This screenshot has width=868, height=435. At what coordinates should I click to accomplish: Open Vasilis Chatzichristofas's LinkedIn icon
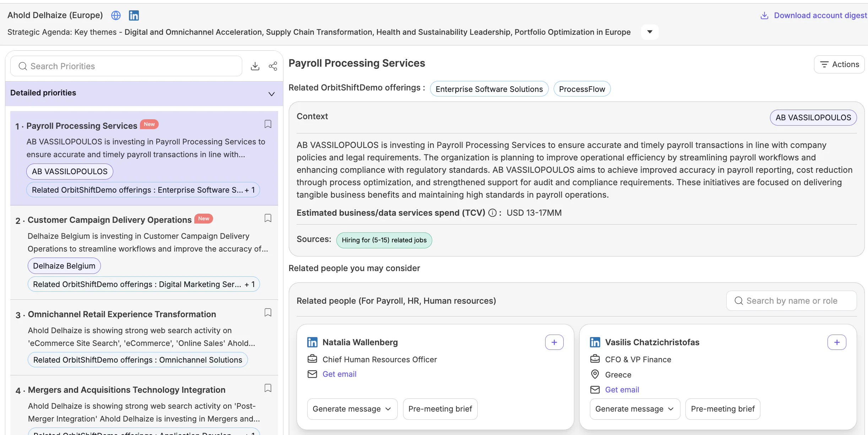click(595, 342)
